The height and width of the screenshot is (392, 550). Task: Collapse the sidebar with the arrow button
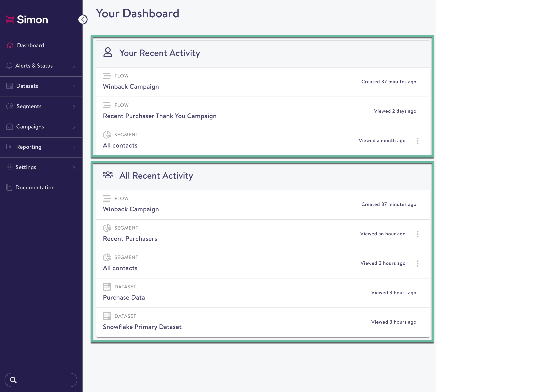[x=83, y=19]
